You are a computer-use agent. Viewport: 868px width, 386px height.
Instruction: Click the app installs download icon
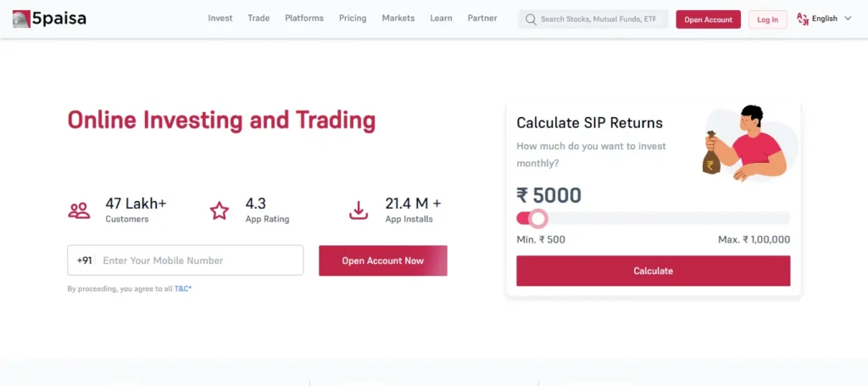359,210
